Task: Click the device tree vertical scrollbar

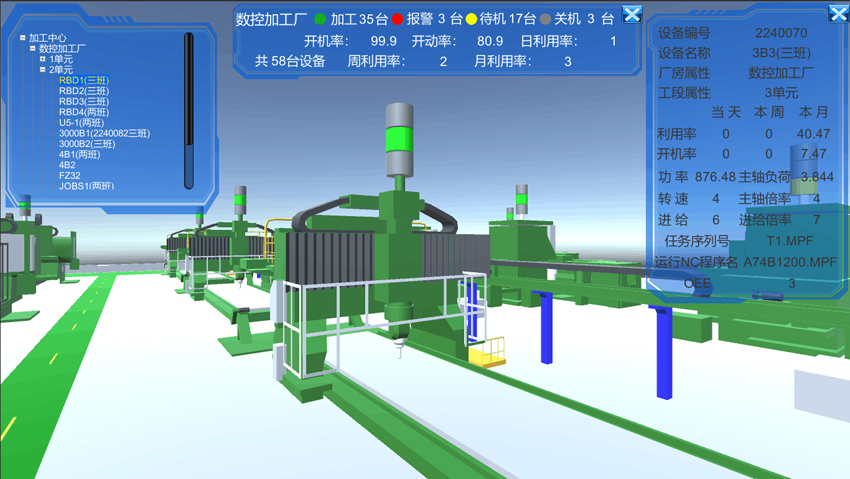Action: pyautogui.click(x=189, y=110)
